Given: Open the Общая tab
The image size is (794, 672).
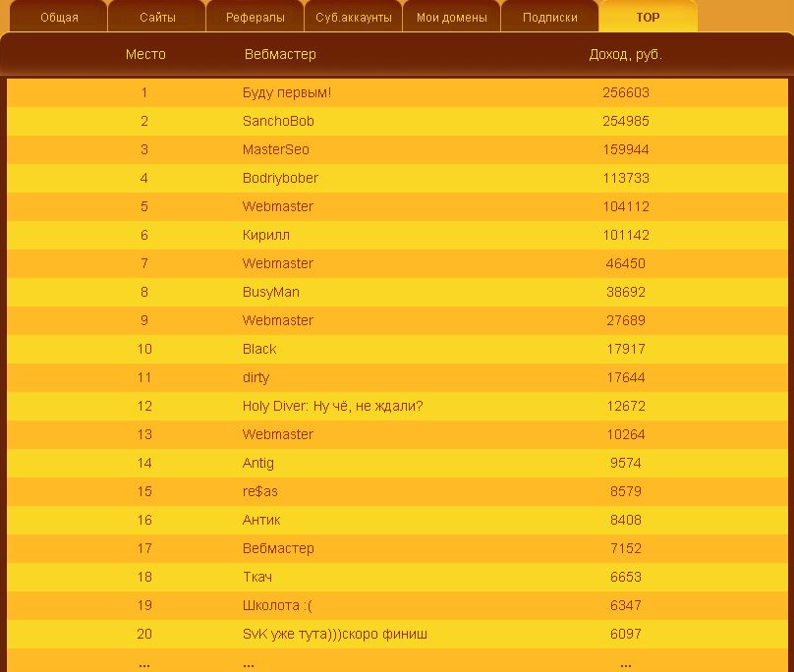Looking at the screenshot, I should tap(59, 17).
